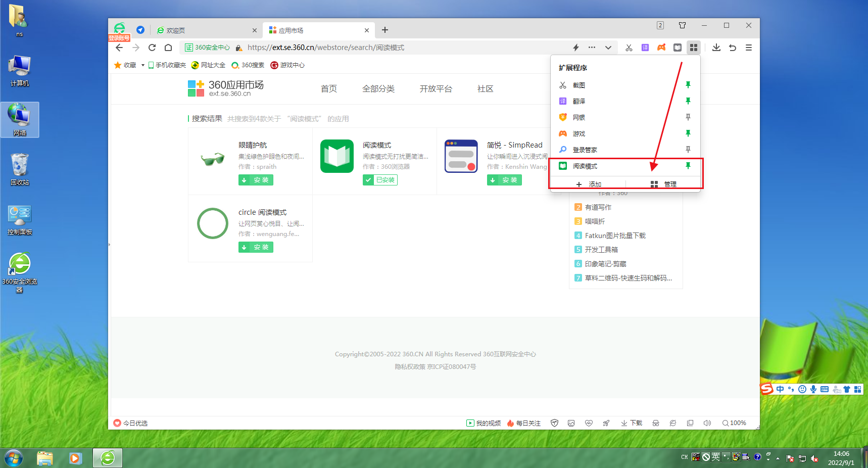Click the lightning speed mode icon
The height and width of the screenshot is (468, 868).
tap(576, 48)
